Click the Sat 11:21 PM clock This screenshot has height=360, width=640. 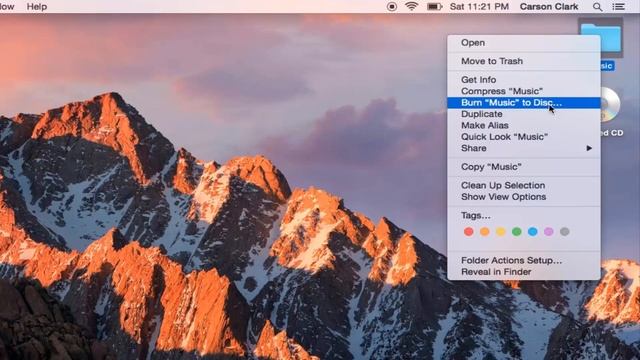[x=479, y=7]
